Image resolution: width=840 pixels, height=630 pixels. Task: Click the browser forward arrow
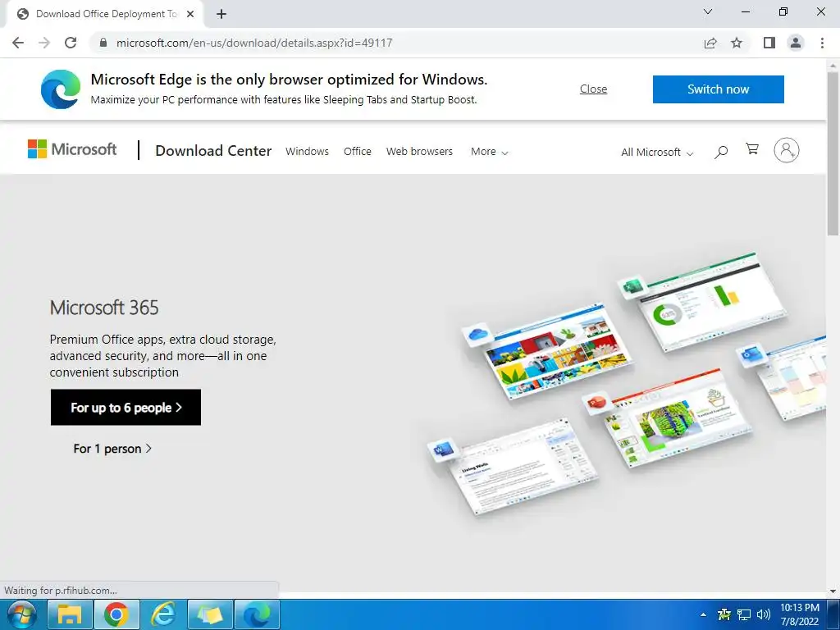[44, 43]
